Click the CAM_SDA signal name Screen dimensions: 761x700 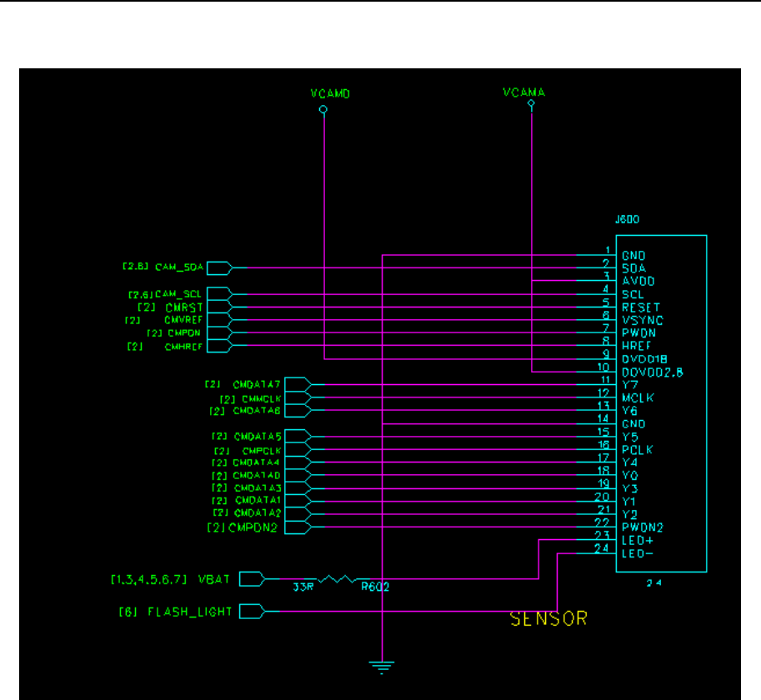(x=179, y=267)
